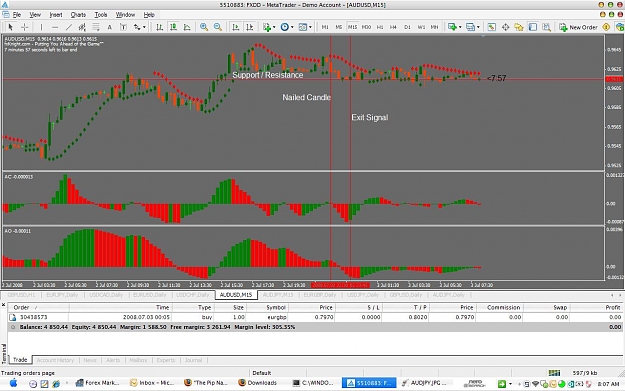
Task: Open the Experts terminal tab
Action: (x=166, y=360)
